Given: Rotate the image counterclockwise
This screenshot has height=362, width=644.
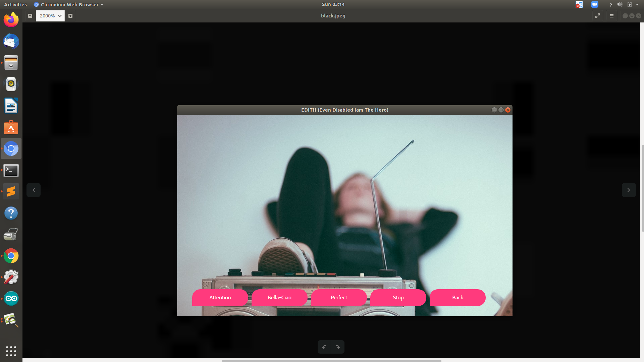Looking at the screenshot, I should 324,347.
